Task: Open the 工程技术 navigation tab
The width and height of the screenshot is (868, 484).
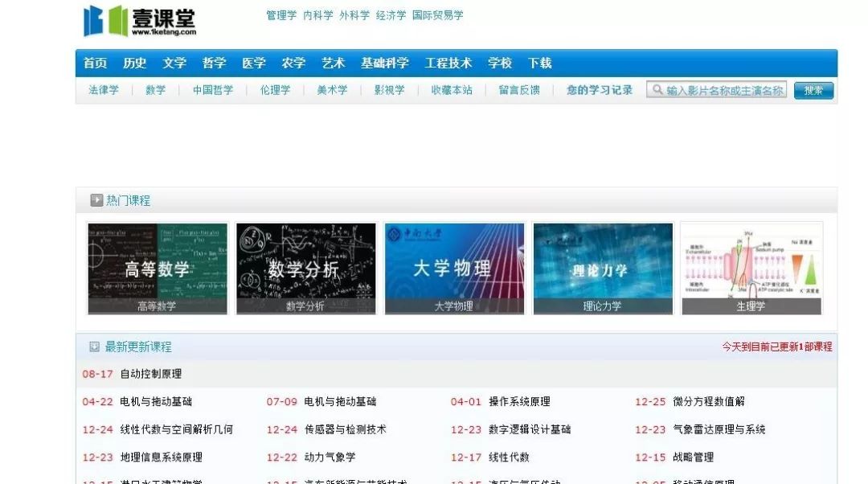Action: [448, 63]
